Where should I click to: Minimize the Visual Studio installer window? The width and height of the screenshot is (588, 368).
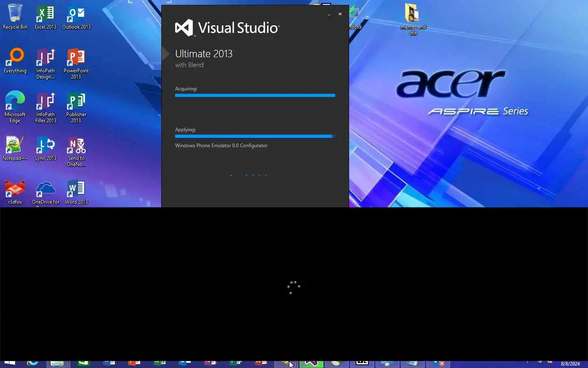coord(329,14)
